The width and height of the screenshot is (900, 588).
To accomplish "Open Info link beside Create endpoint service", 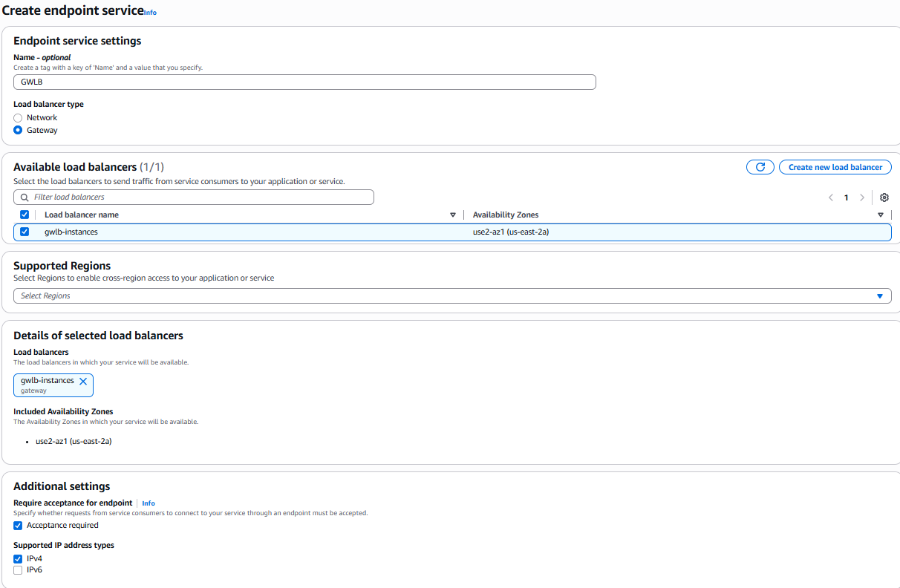I will click(x=150, y=13).
